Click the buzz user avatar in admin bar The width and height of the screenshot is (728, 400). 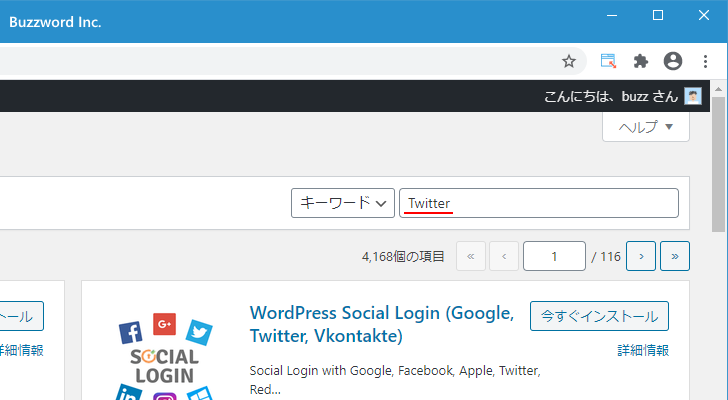click(693, 96)
